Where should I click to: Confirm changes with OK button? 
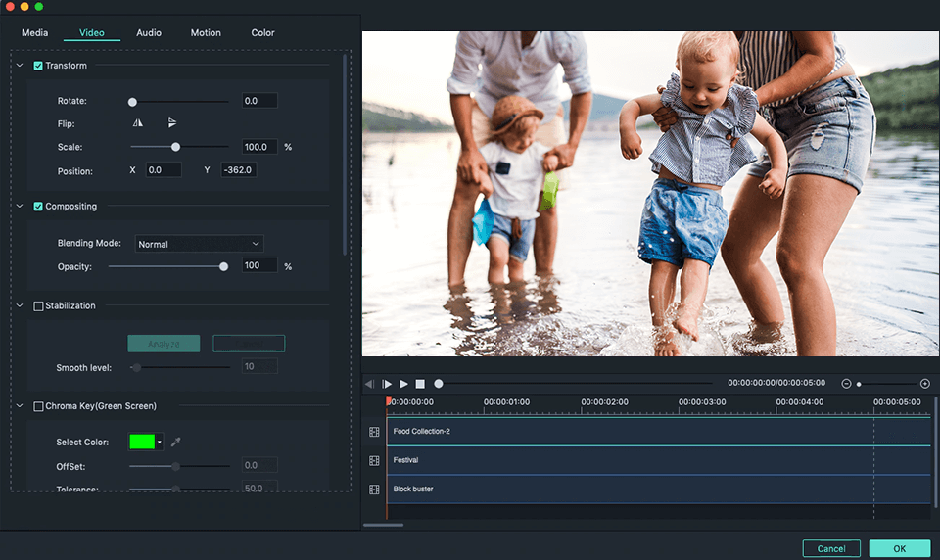(900, 548)
